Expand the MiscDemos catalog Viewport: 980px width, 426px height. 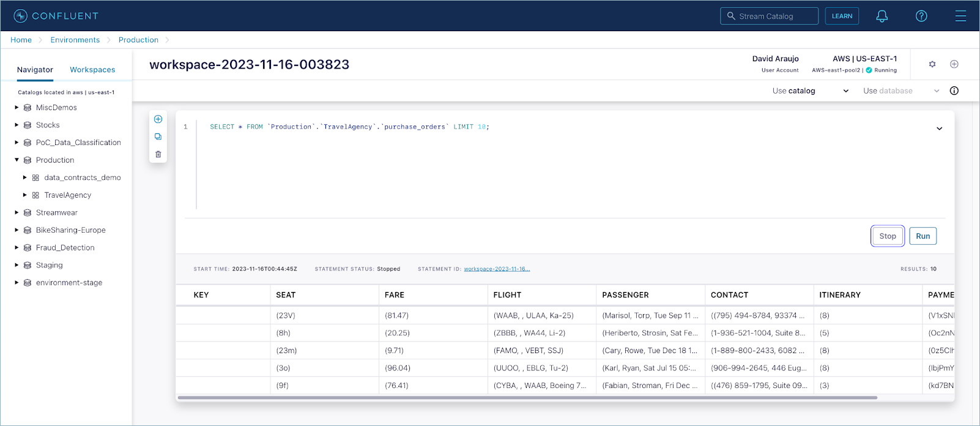pyautogui.click(x=17, y=107)
